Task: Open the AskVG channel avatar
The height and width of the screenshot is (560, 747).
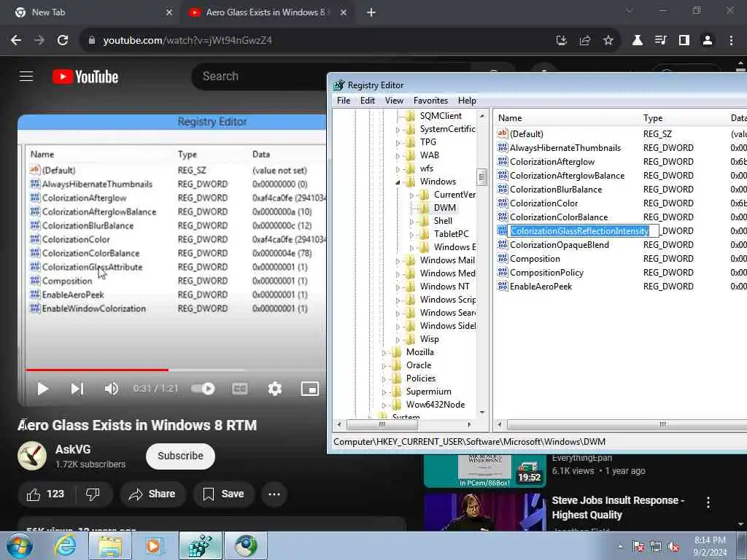Action: click(x=32, y=456)
